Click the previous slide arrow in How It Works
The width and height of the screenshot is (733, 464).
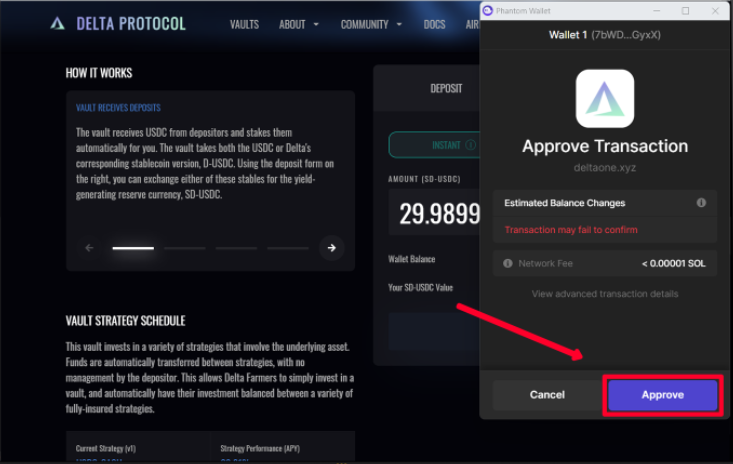point(89,248)
